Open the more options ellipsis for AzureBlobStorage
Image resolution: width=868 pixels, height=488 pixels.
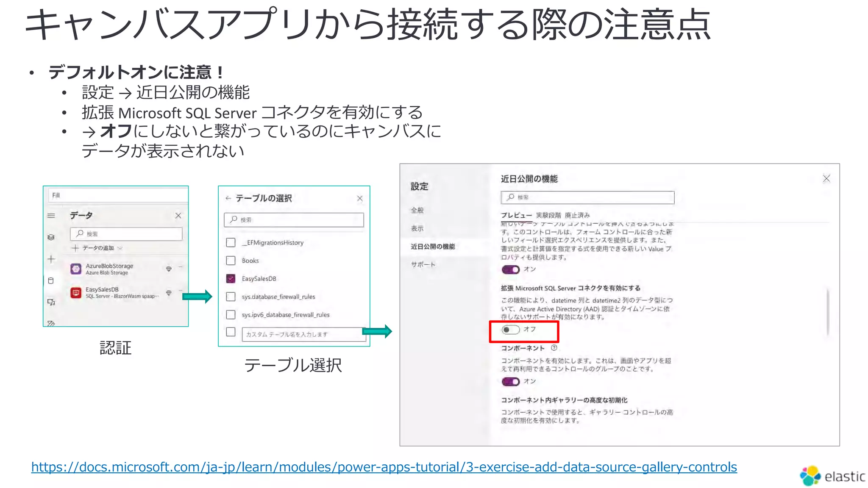[x=181, y=267]
